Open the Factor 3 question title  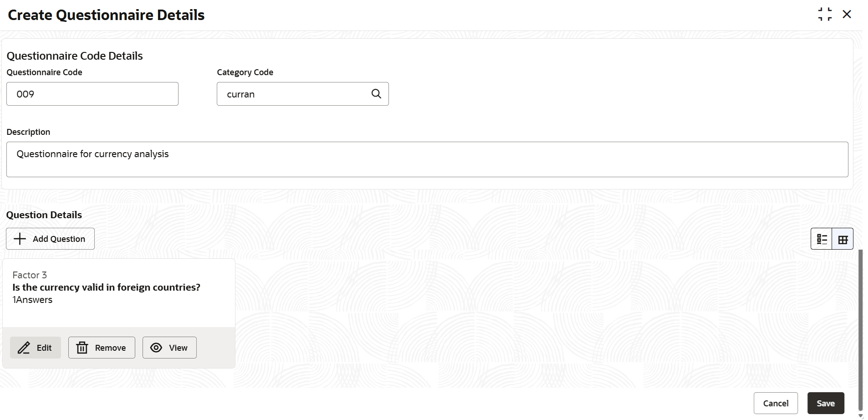(106, 287)
